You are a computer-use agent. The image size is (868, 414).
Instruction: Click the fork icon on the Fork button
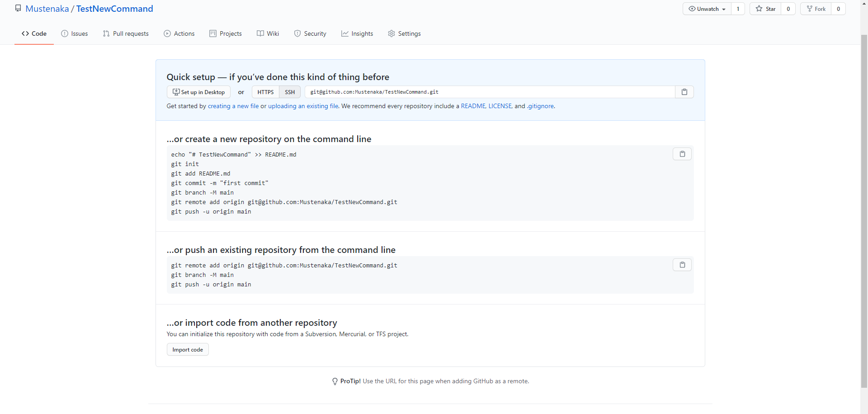pyautogui.click(x=810, y=9)
